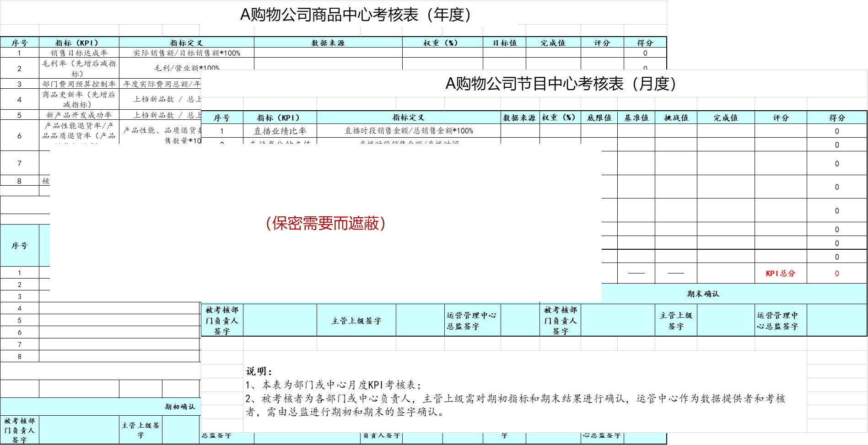This screenshot has width=868, height=445.
Task: Click the red（保密需要而遮蔽）text
Action: pyautogui.click(x=325, y=224)
